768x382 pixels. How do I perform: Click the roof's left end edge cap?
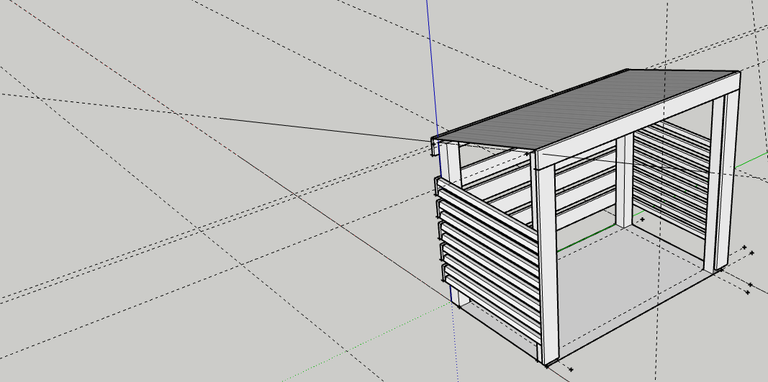click(x=434, y=146)
